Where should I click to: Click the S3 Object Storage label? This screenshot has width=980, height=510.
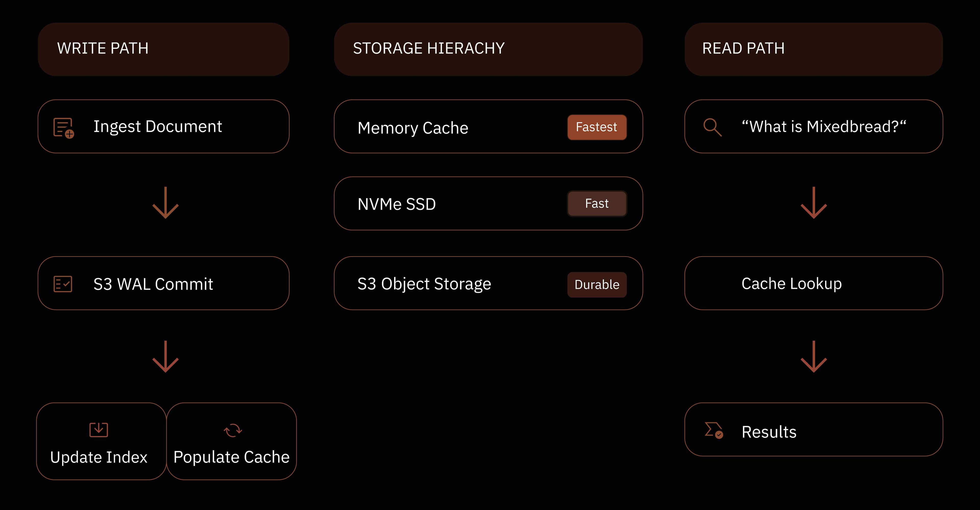[424, 284]
